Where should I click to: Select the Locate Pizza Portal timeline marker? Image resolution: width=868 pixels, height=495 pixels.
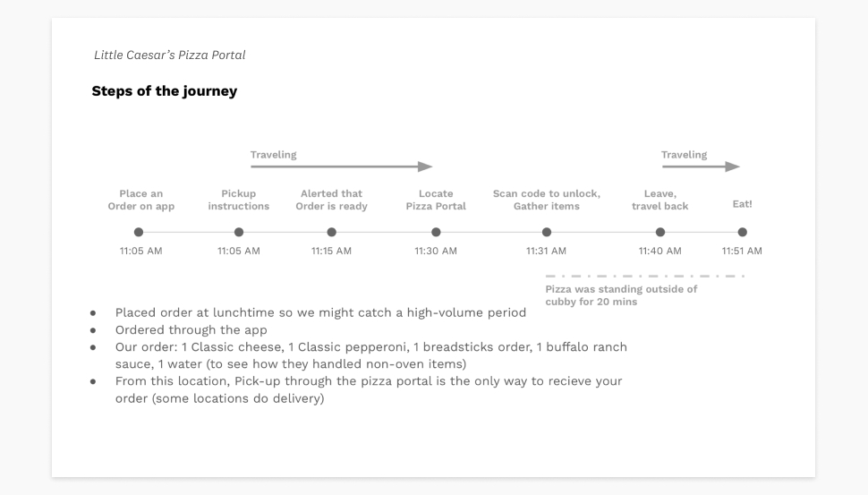pyautogui.click(x=436, y=232)
